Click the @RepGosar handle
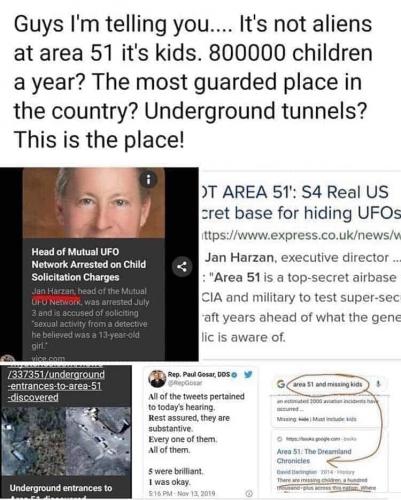The height and width of the screenshot is (500, 401). tap(185, 383)
